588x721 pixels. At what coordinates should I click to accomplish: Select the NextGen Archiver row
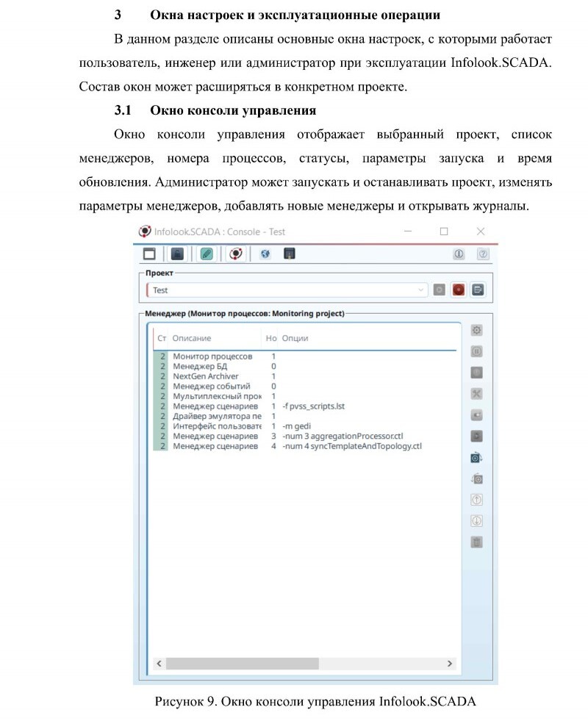pyautogui.click(x=305, y=376)
